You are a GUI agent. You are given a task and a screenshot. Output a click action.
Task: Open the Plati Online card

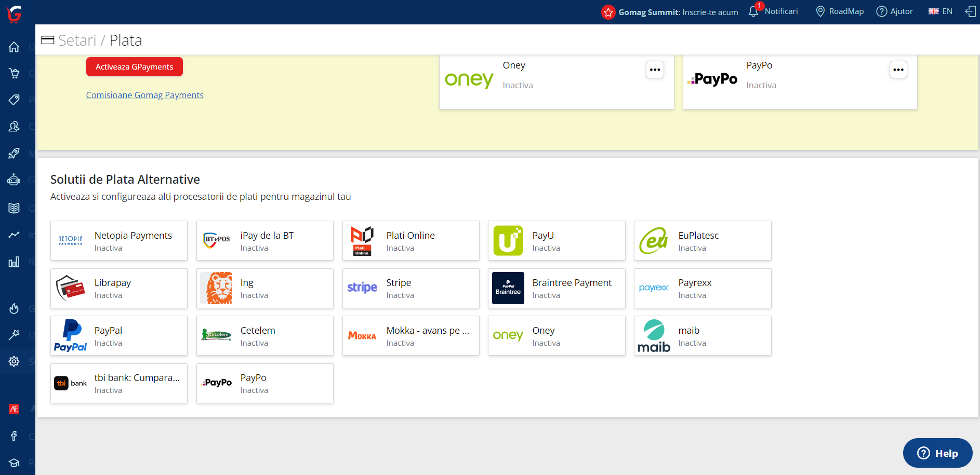coord(411,241)
